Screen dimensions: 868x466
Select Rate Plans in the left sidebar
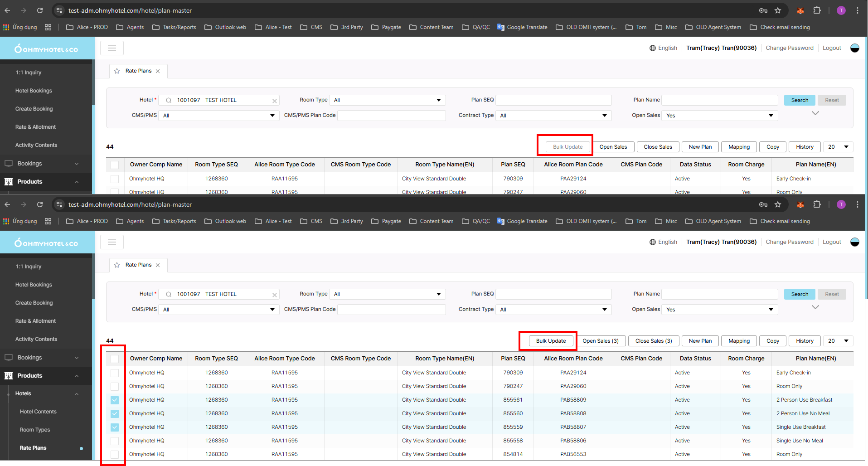click(x=33, y=448)
